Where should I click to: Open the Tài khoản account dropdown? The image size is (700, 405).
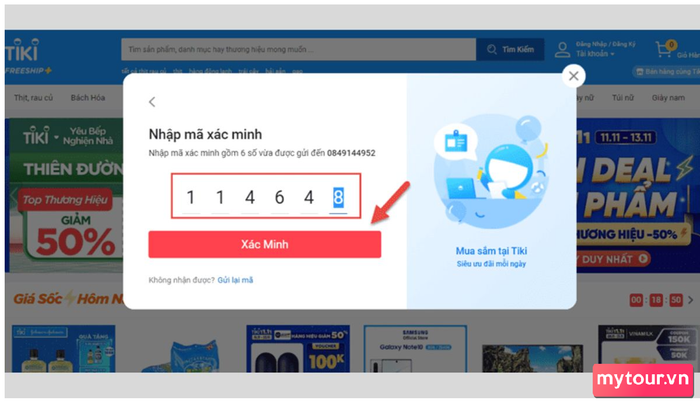pyautogui.click(x=595, y=54)
